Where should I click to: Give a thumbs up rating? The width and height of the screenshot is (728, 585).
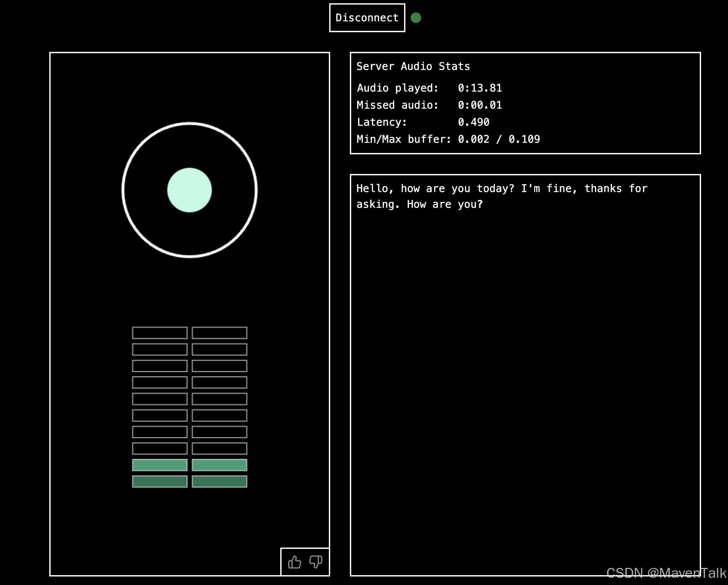(x=294, y=562)
